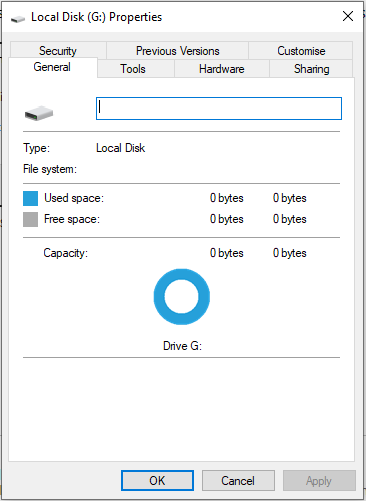Click the small drive icon in title bar
The image size is (366, 501).
click(x=18, y=19)
